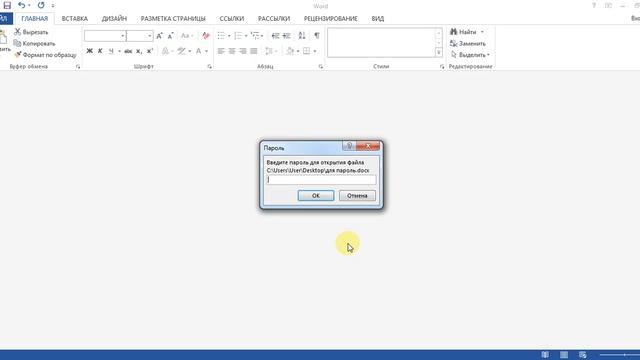Image resolution: width=640 pixels, height=360 pixels.
Task: Toggle underline Ч formatting
Action: [x=111, y=51]
